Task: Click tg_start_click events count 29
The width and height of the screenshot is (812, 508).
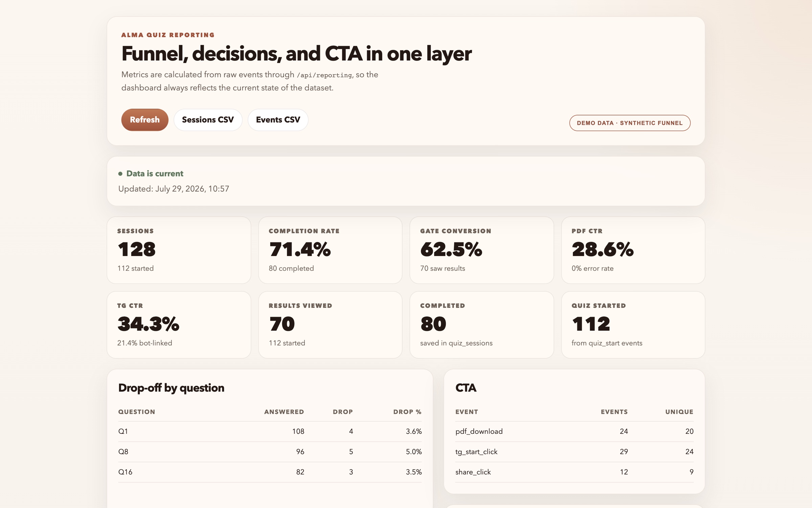Action: (624, 452)
